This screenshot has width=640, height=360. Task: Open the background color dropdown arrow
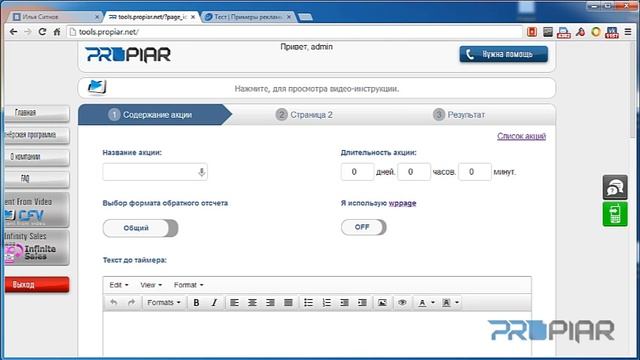[x=457, y=302]
